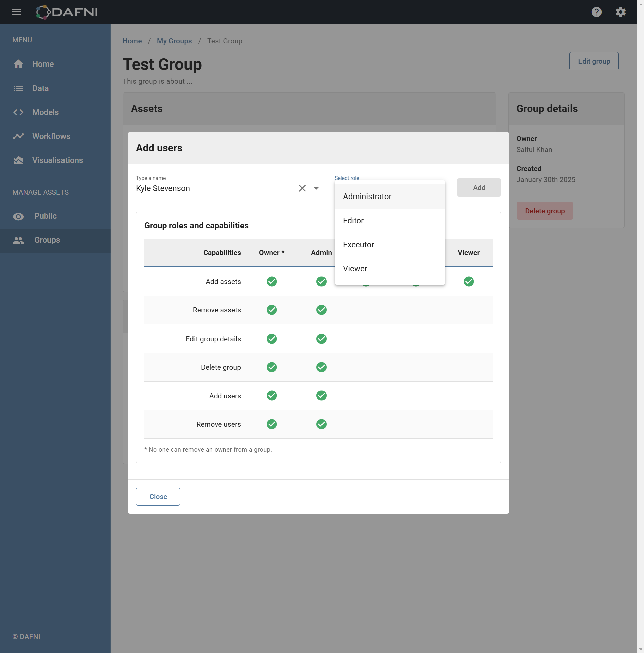Click the help question mark icon
The height and width of the screenshot is (653, 644).
tap(596, 12)
